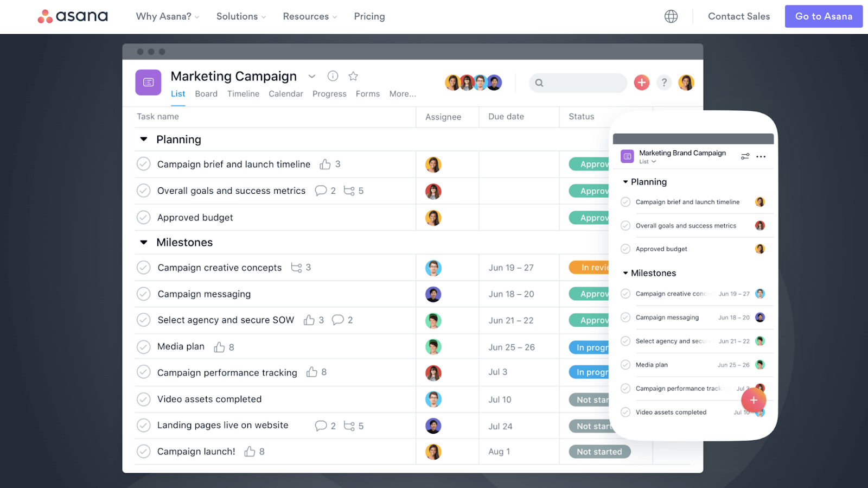868x488 pixels.
Task: Mark Campaign brief and launch timeline complete
Action: pos(143,164)
